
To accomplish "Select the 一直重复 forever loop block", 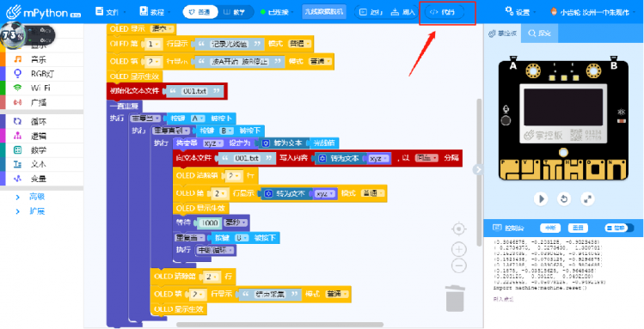I will tap(124, 106).
